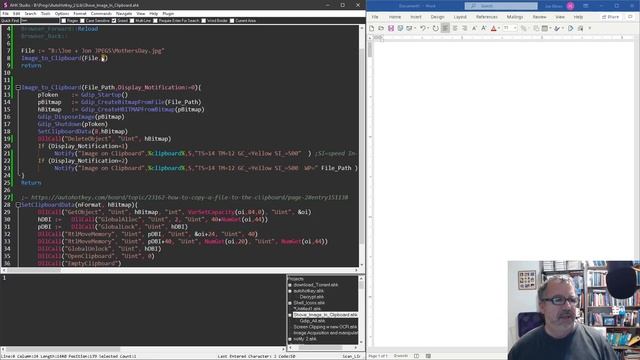640x360 pixels.
Task: Open the Review tab in Word
Action: coord(539,17)
